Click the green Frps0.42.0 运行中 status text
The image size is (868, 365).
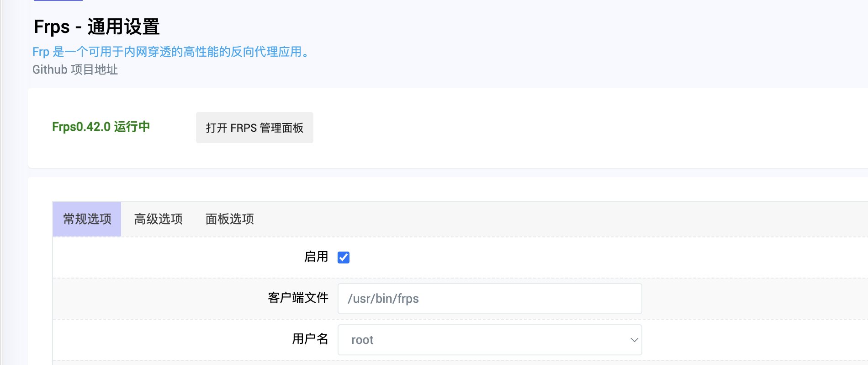tap(101, 127)
